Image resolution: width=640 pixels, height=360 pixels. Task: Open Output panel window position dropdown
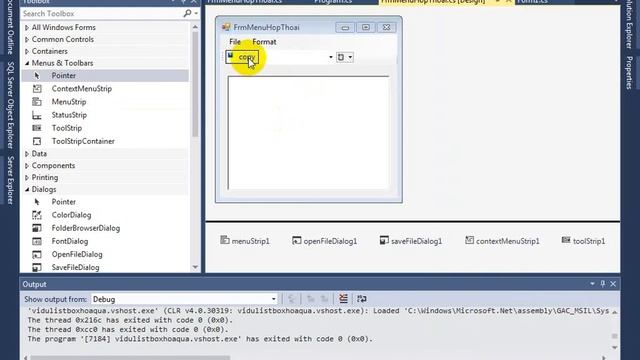pos(592,284)
